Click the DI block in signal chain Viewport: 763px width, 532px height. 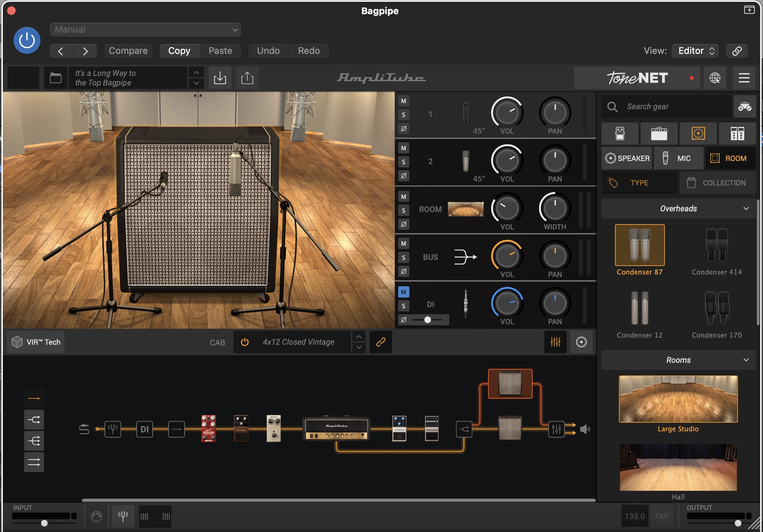[144, 429]
